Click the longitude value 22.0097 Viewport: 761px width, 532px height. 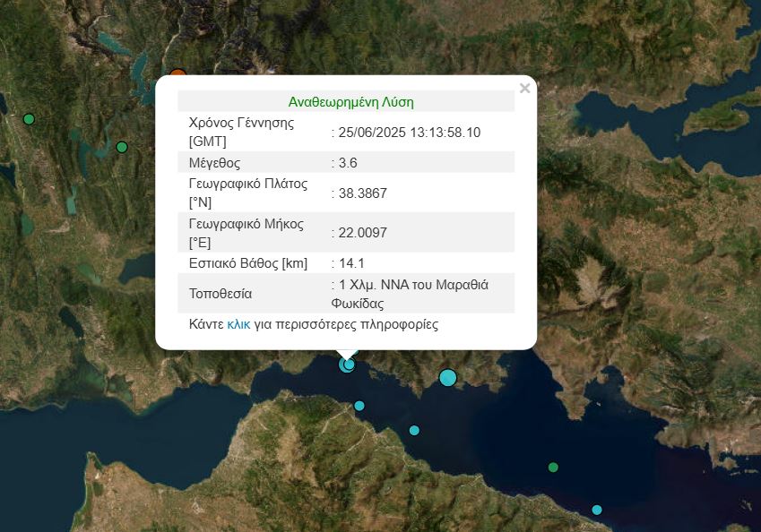[x=363, y=233]
